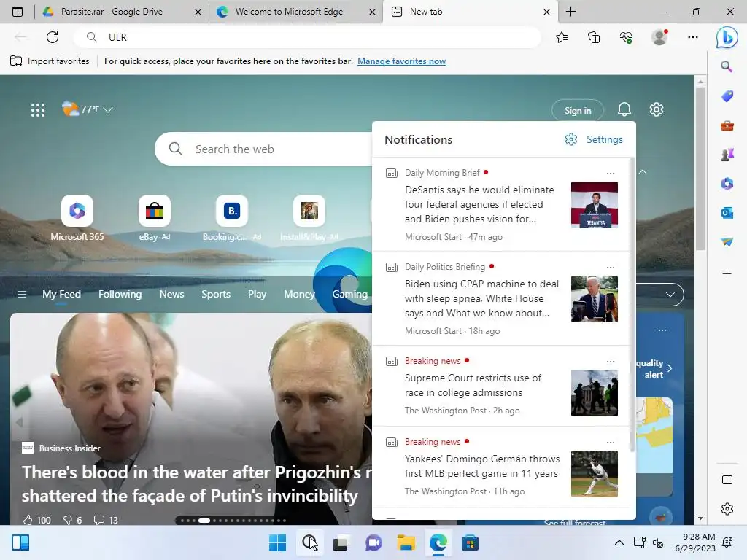Open DeSantis Daily Morning Brief article
The height and width of the screenshot is (560, 747).
pyautogui.click(x=479, y=204)
